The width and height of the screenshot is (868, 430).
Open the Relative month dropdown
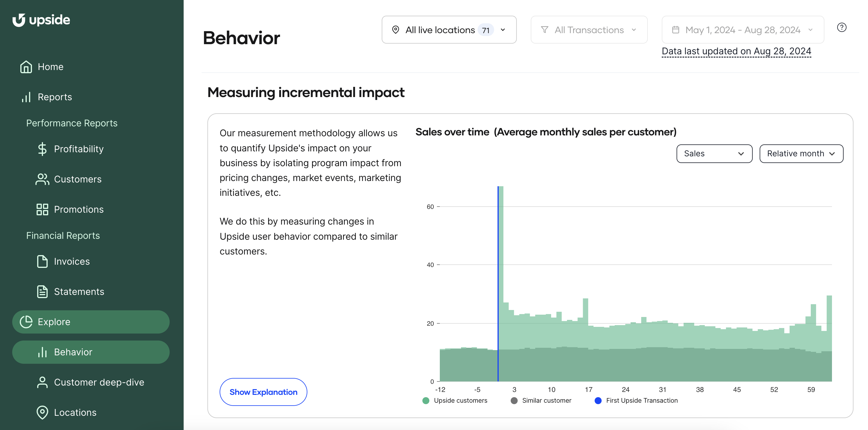pyautogui.click(x=801, y=154)
